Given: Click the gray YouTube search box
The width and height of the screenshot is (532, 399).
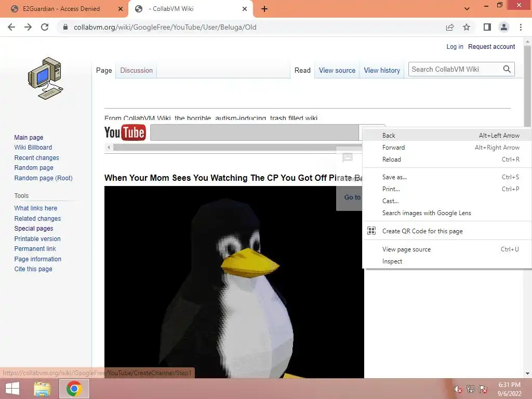Looking at the screenshot, I should click(x=255, y=132).
